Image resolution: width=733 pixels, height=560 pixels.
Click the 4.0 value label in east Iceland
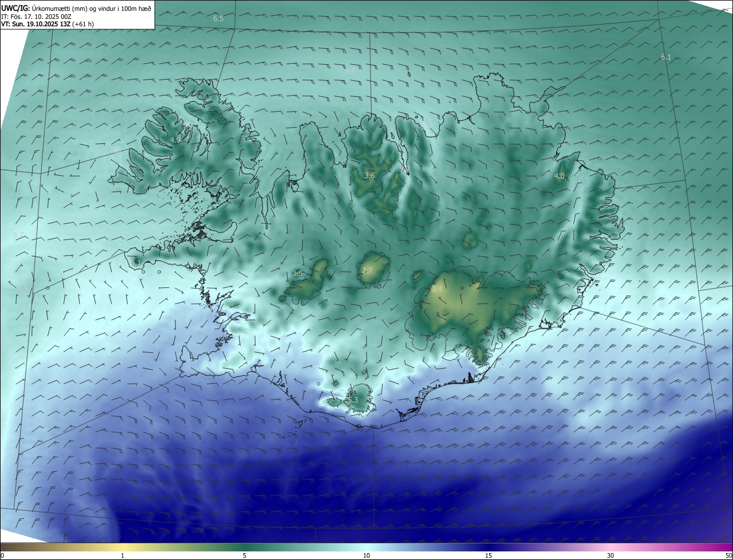559,176
